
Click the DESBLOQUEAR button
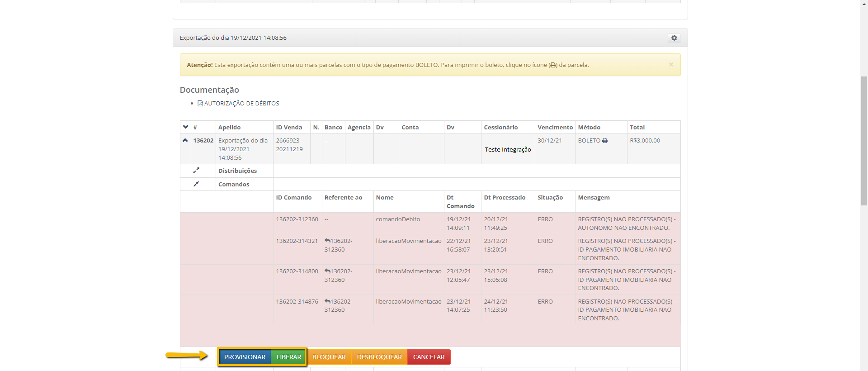click(379, 357)
